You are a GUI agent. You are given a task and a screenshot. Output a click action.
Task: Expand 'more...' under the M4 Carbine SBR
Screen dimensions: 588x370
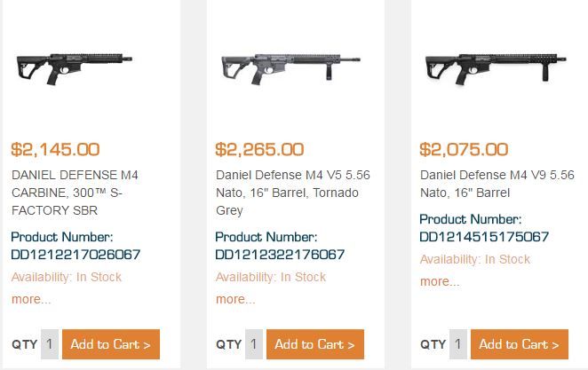pyautogui.click(x=31, y=299)
